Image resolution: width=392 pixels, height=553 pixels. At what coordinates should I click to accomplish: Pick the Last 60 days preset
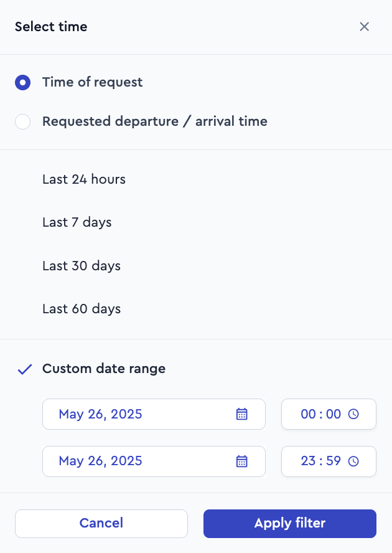pyautogui.click(x=82, y=309)
